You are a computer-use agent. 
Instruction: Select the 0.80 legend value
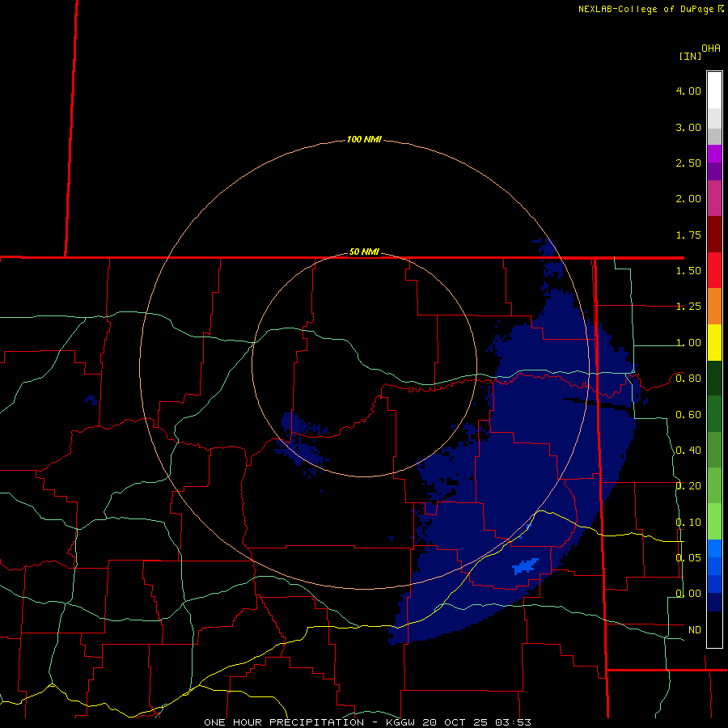point(688,379)
